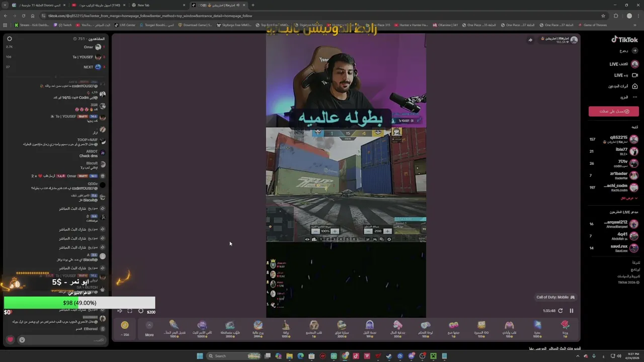This screenshot has width=644, height=362.
Task: Send a like with the heart button
Action: click(x=10, y=340)
